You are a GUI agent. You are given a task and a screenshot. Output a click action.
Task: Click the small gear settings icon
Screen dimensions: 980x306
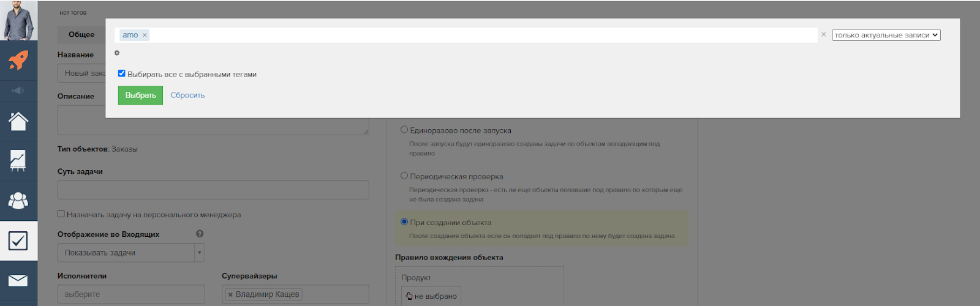[x=117, y=53]
